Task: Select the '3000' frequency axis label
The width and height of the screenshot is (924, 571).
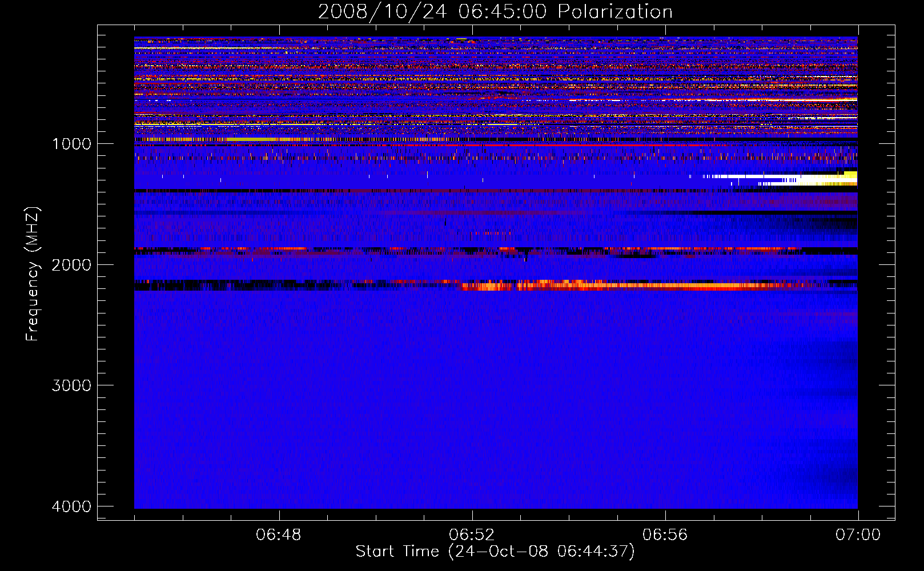Action: [x=71, y=385]
